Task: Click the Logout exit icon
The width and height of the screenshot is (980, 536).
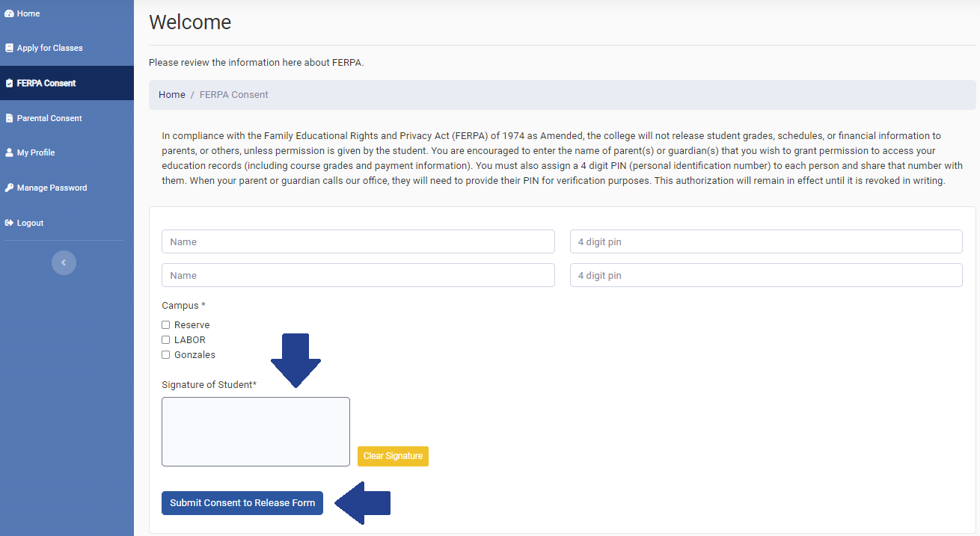Action: tap(9, 223)
